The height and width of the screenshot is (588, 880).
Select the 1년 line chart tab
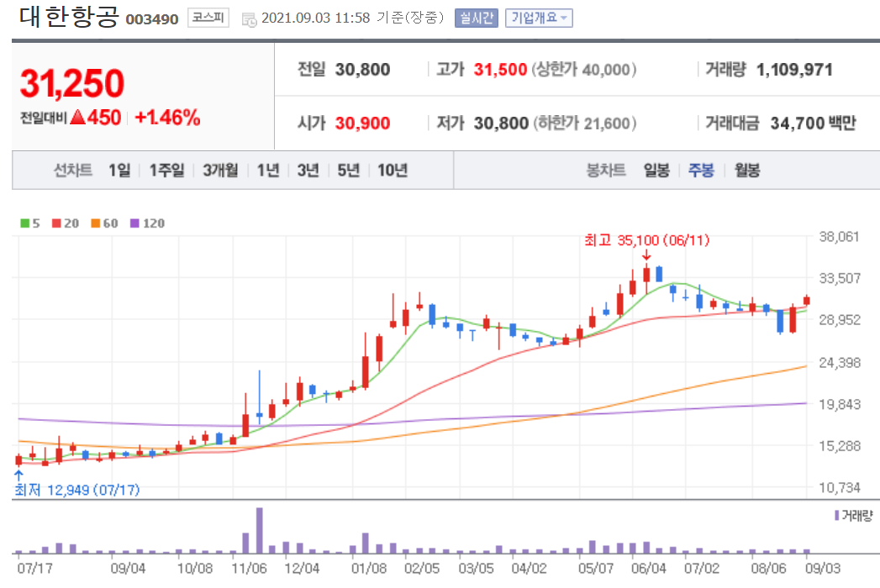[268, 170]
